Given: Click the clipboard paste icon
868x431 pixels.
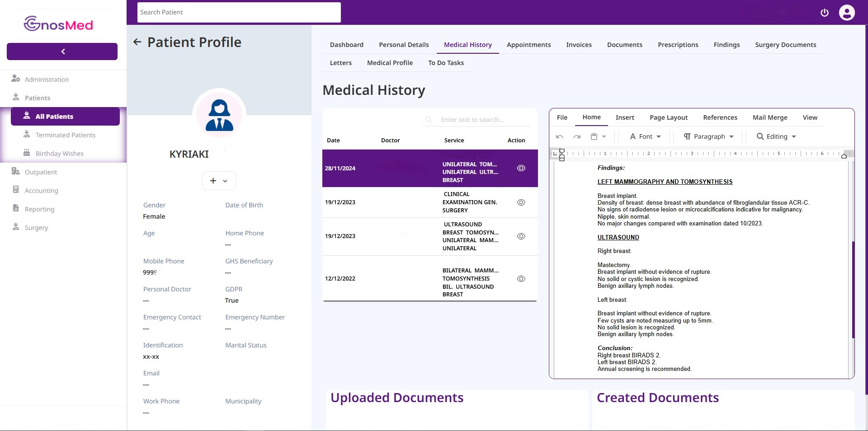Looking at the screenshot, I should point(594,136).
